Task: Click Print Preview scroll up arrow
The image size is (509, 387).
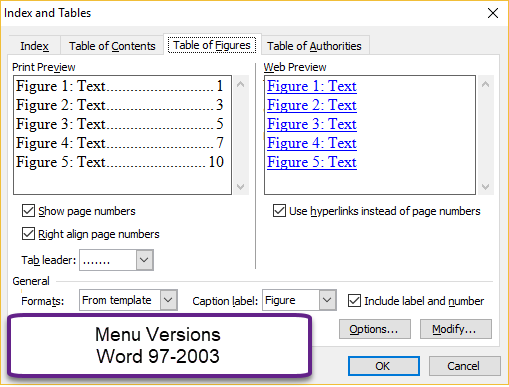Action: tap(240, 84)
